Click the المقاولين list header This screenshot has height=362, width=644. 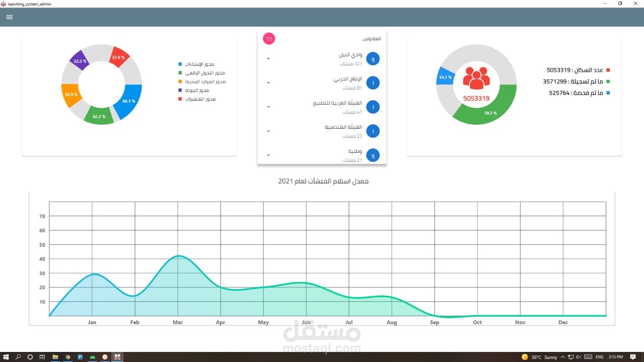(x=372, y=39)
